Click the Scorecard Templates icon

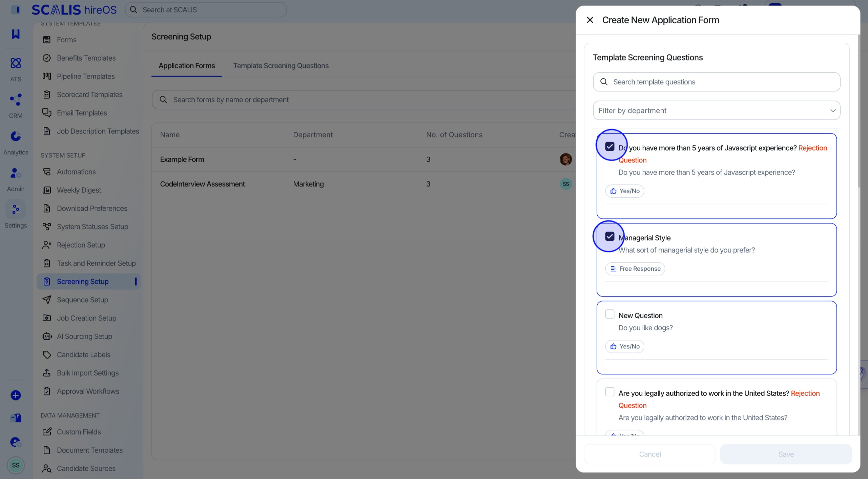47,94
